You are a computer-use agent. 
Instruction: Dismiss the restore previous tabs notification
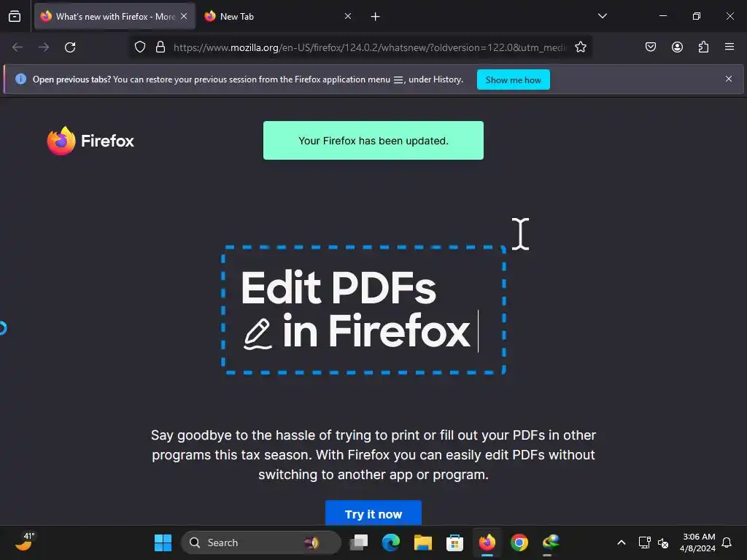coord(729,79)
